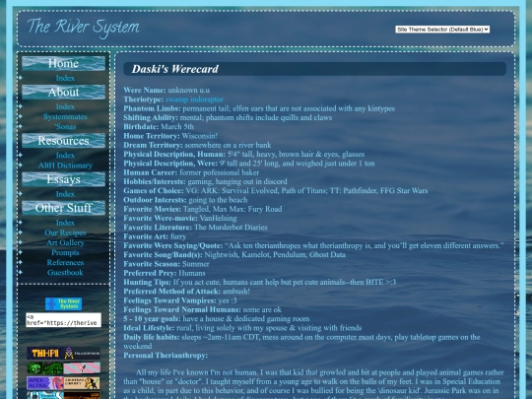
Task: Click the Apex Altra web badge
Action: tap(45, 383)
